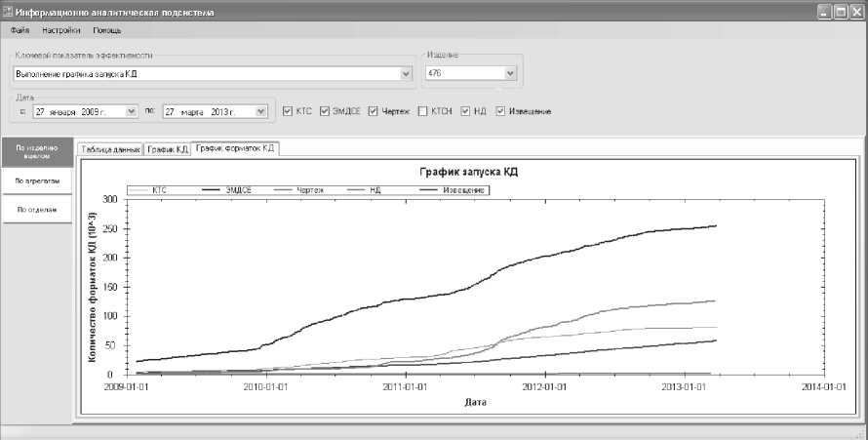Select the По отделам button
This screenshot has height=440, width=868.
pyautogui.click(x=37, y=210)
